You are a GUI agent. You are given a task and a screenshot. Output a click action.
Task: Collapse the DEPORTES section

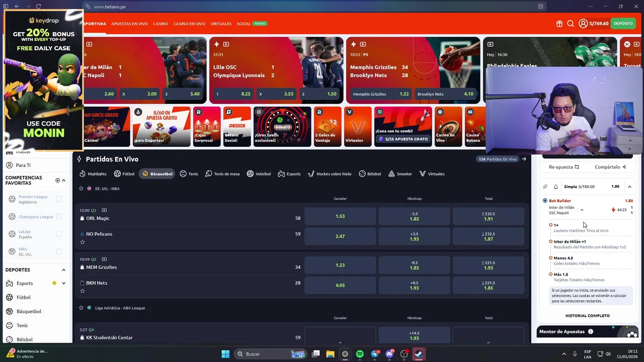point(63,270)
